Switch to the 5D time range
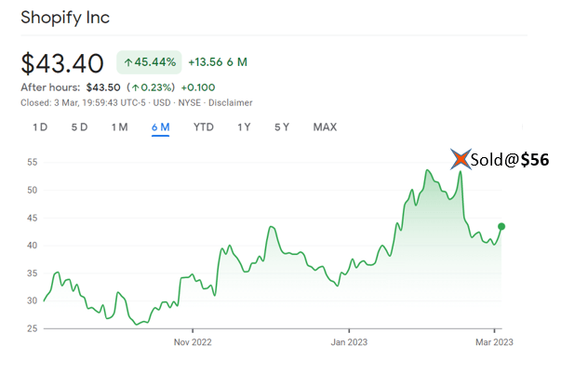Screen dimensions: 588x373 79,127
